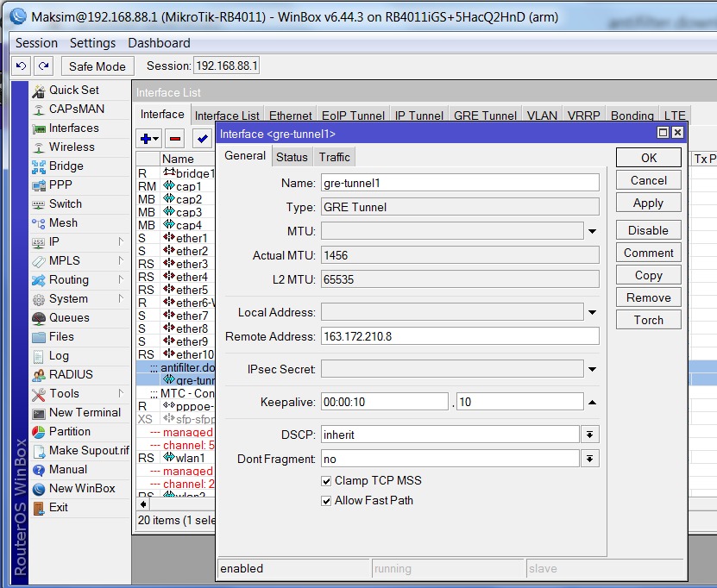
Task: Expand the IPsec Secret field arrow
Action: click(592, 369)
